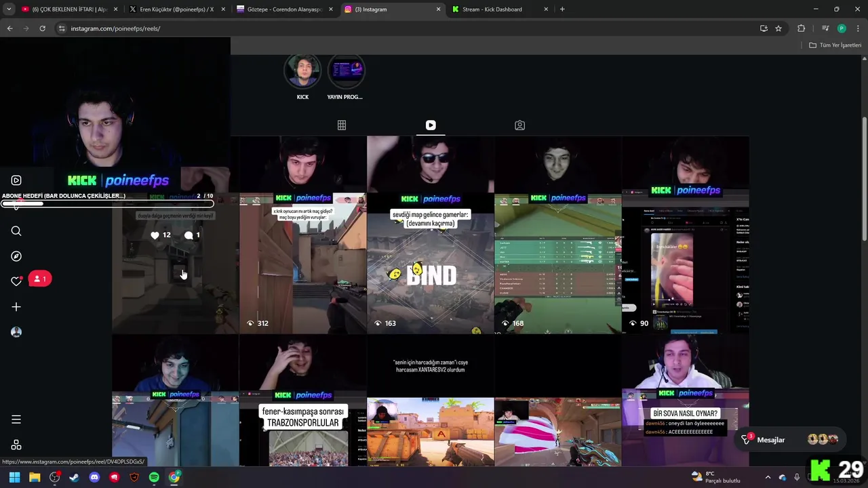Expand the tab search dropdown arrow
The image size is (868, 488).
9,9
